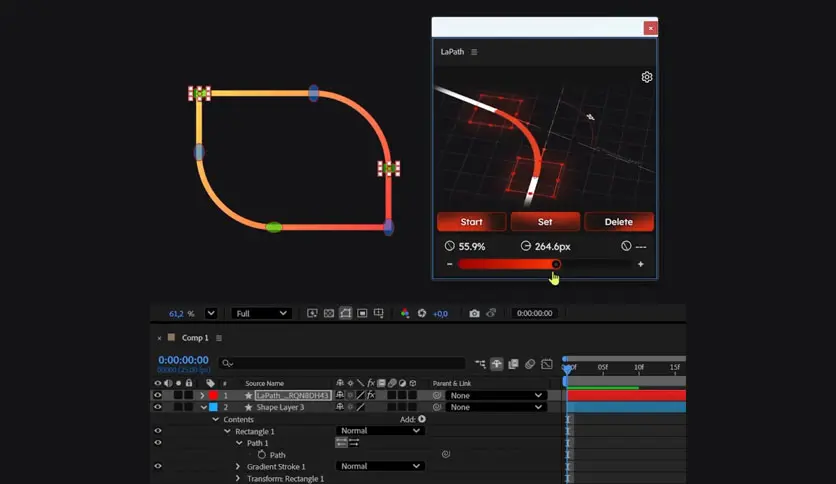Click the timeline layer search field
Image resolution: width=836 pixels, height=484 pixels.
click(342, 363)
